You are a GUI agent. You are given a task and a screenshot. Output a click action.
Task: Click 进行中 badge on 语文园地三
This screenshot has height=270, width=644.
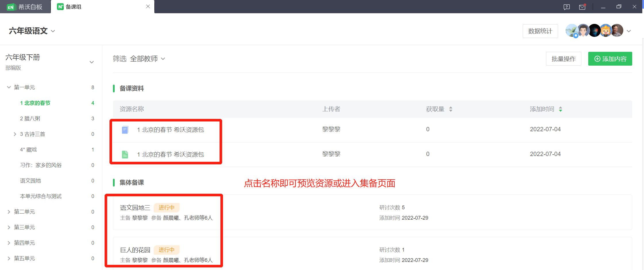(167, 208)
